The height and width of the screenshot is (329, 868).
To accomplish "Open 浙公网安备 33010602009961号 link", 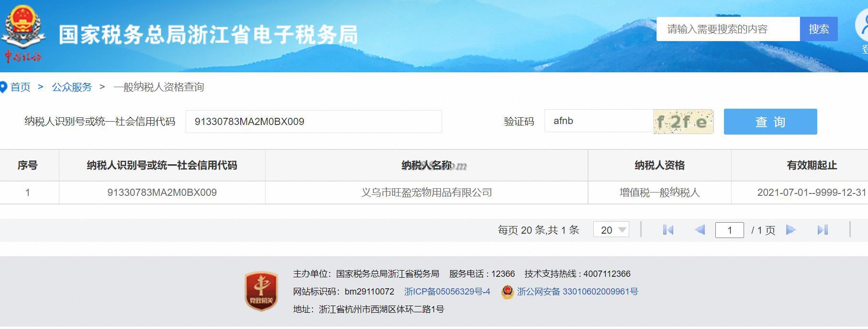I will [578, 292].
